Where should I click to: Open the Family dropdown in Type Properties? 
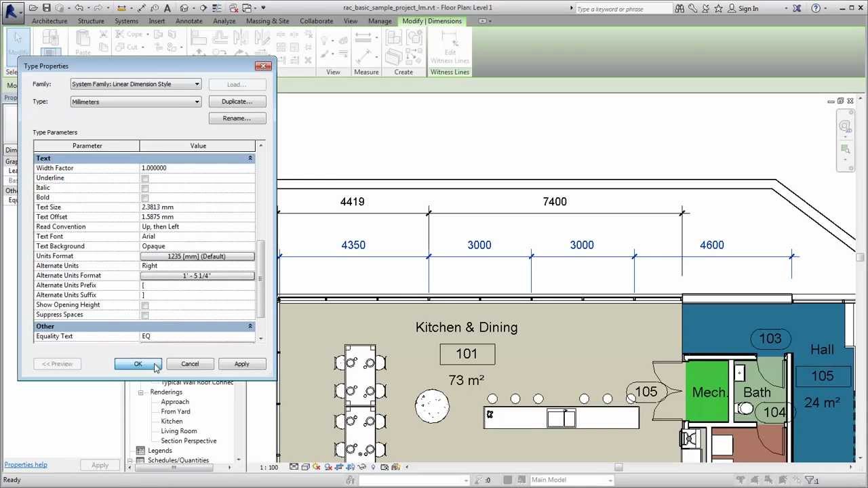(x=136, y=84)
